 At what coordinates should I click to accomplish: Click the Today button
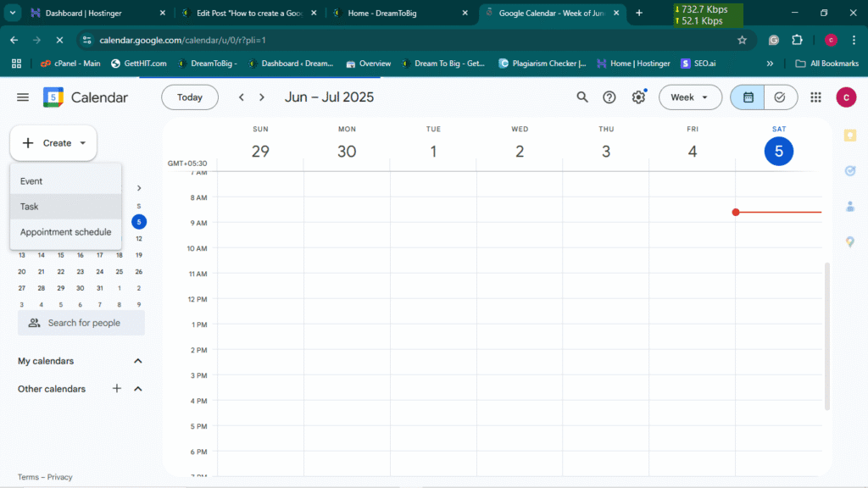tap(190, 97)
